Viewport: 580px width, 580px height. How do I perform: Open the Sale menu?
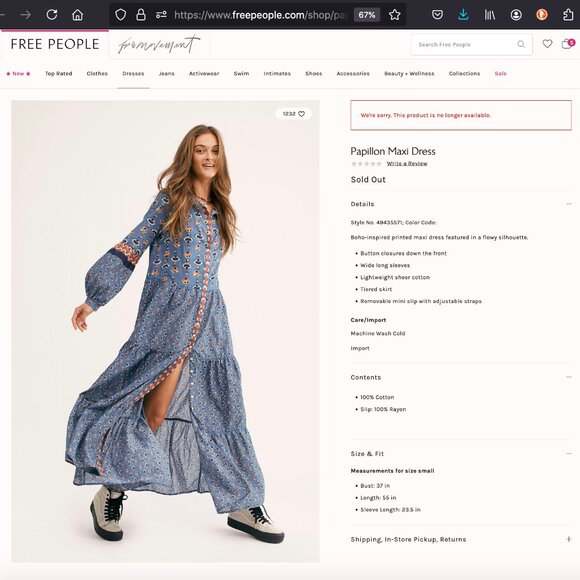coord(500,74)
